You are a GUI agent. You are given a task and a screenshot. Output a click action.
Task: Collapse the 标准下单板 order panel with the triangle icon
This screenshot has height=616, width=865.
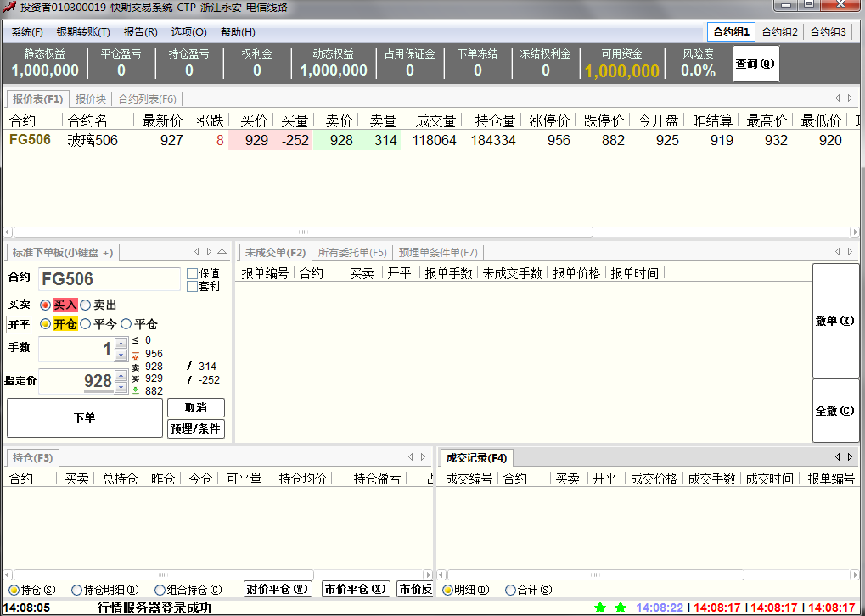tap(222, 252)
